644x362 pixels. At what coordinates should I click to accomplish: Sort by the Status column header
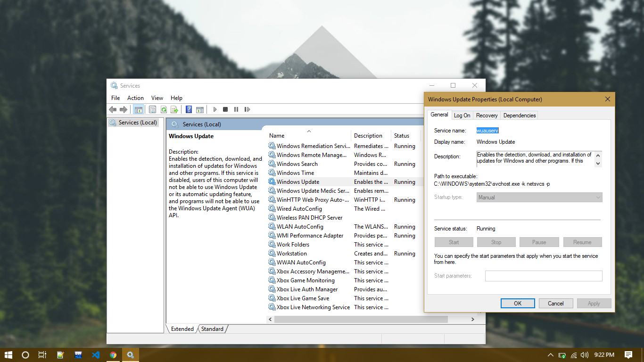click(x=406, y=136)
